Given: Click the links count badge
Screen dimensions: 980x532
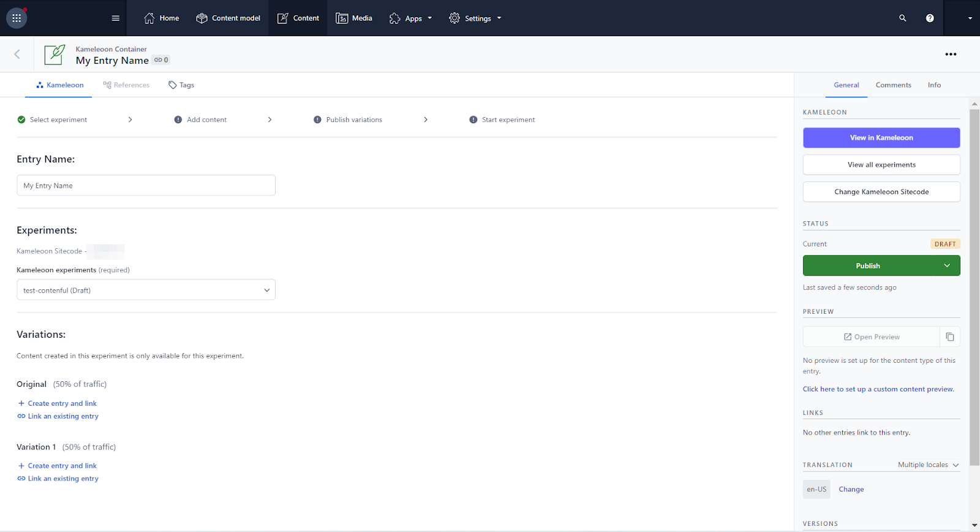Looking at the screenshot, I should 161,60.
